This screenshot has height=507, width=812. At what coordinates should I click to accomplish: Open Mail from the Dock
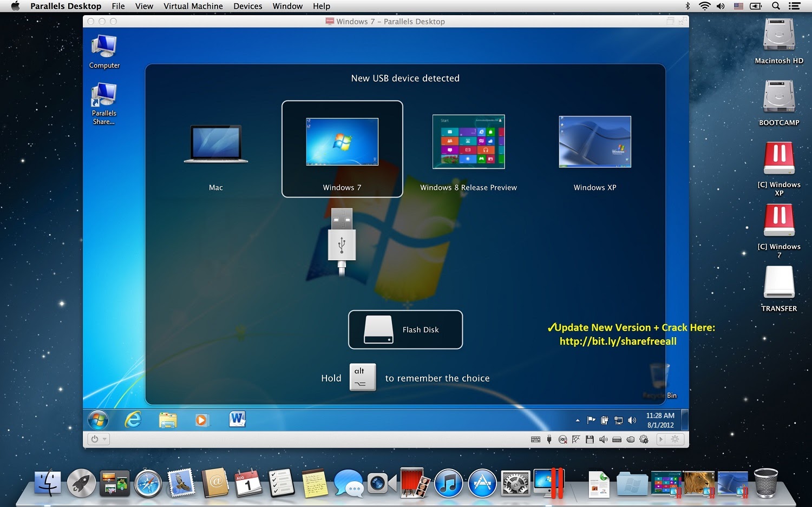click(181, 483)
